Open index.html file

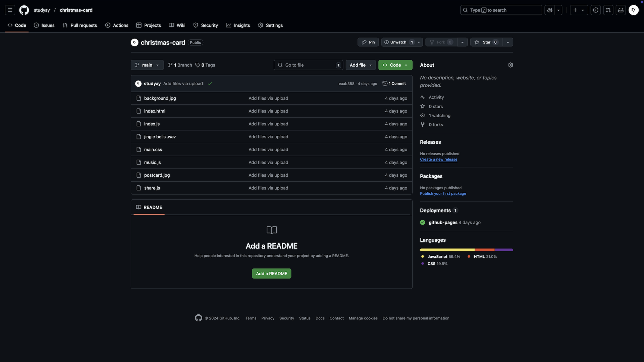tap(155, 111)
